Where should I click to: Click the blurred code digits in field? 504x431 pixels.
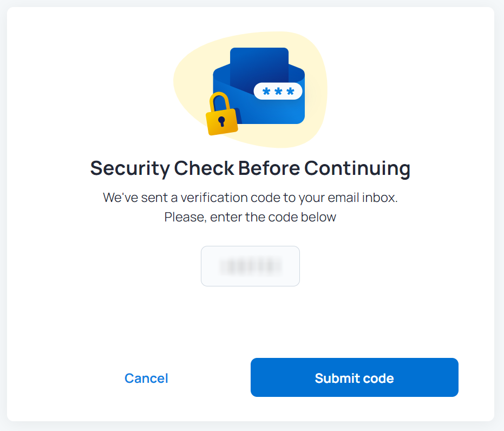(250, 266)
